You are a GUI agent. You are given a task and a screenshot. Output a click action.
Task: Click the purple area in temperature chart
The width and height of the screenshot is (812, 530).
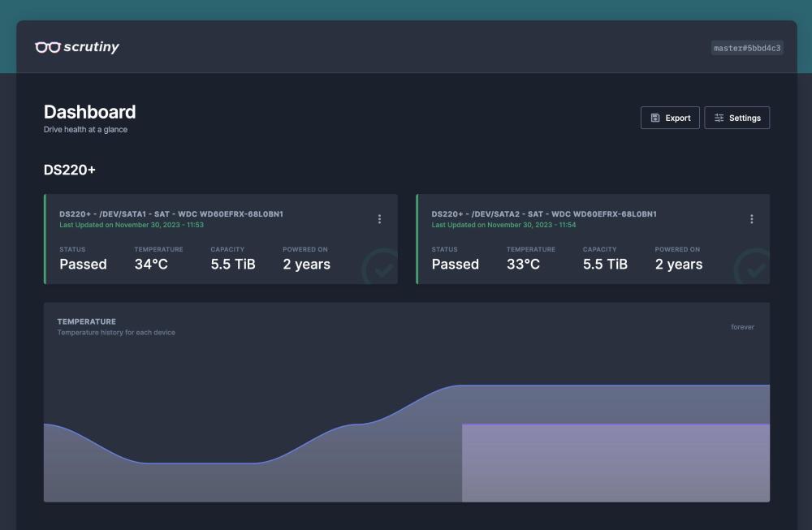615,463
